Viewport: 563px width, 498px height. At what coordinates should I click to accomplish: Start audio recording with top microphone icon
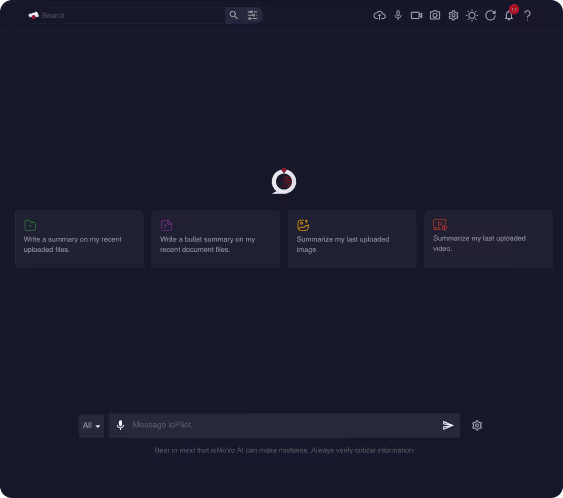398,15
